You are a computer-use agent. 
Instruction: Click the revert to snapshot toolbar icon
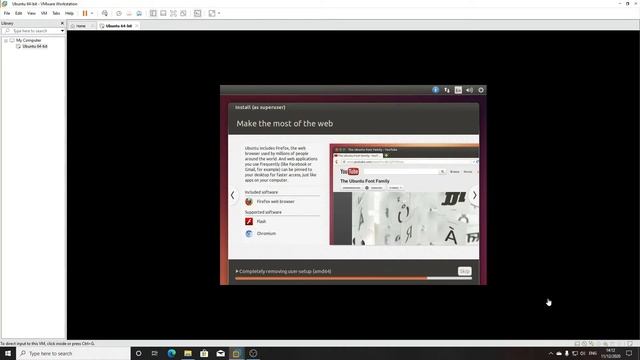coord(129,13)
